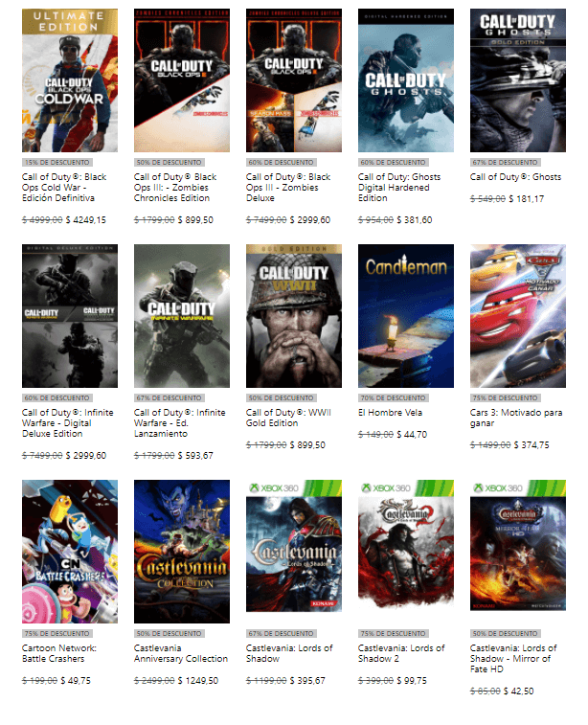Viewport: 588px width, 725px height.
Task: Open Call of Duty Ghosts Gold Edition cover
Action: click(518, 80)
